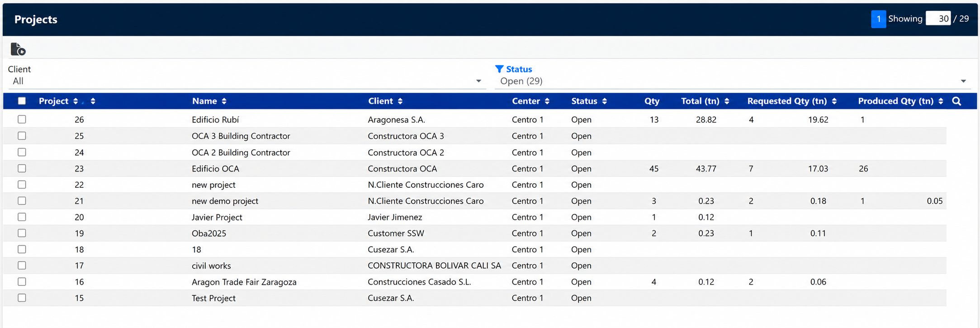Click the new project document icon
Screen dimensions: 980x328
pyautogui.click(x=18, y=49)
